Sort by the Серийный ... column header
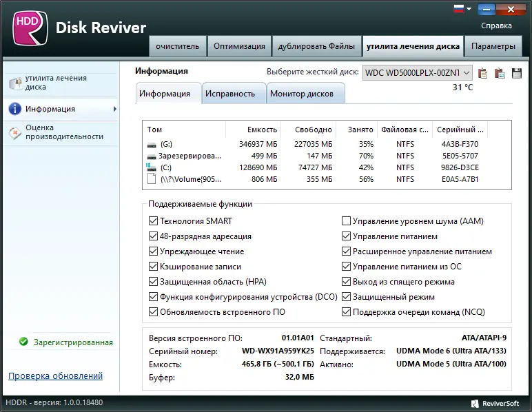 pyautogui.click(x=460, y=130)
